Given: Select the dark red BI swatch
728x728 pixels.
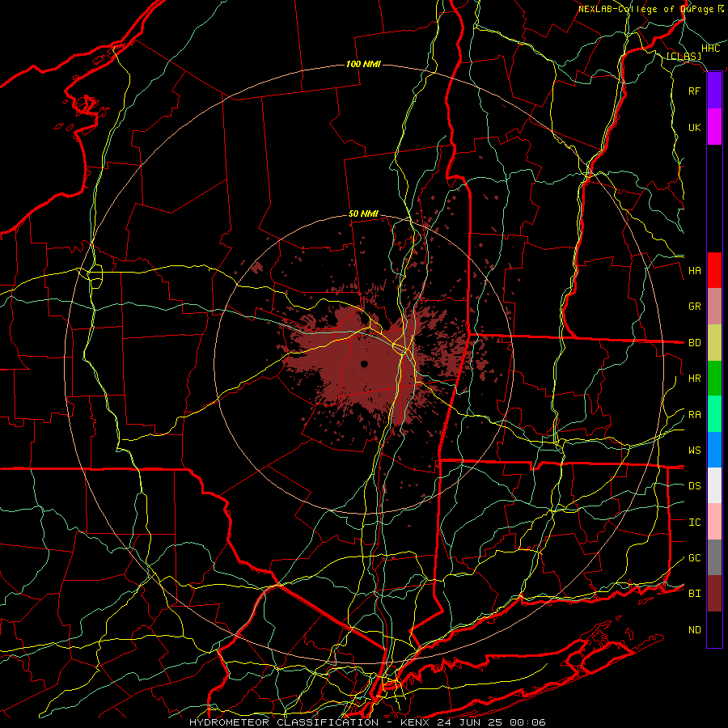Looking at the screenshot, I should click(x=714, y=594).
